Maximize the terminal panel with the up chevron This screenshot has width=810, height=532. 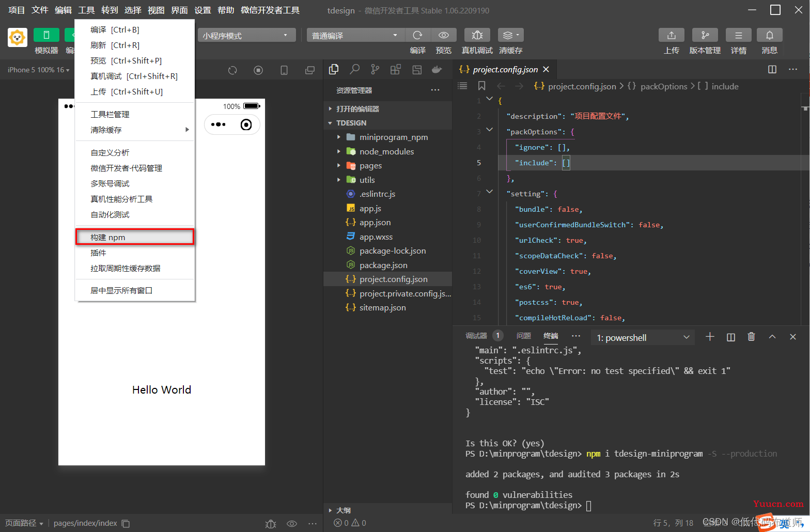[772, 337]
